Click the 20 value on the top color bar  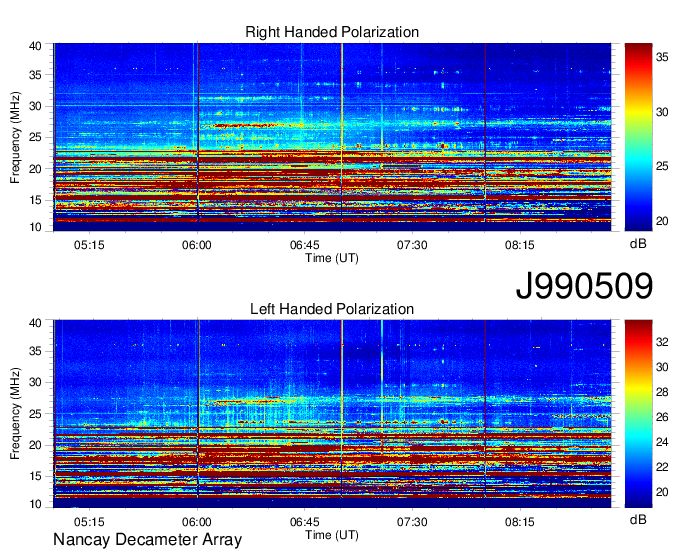point(662,221)
